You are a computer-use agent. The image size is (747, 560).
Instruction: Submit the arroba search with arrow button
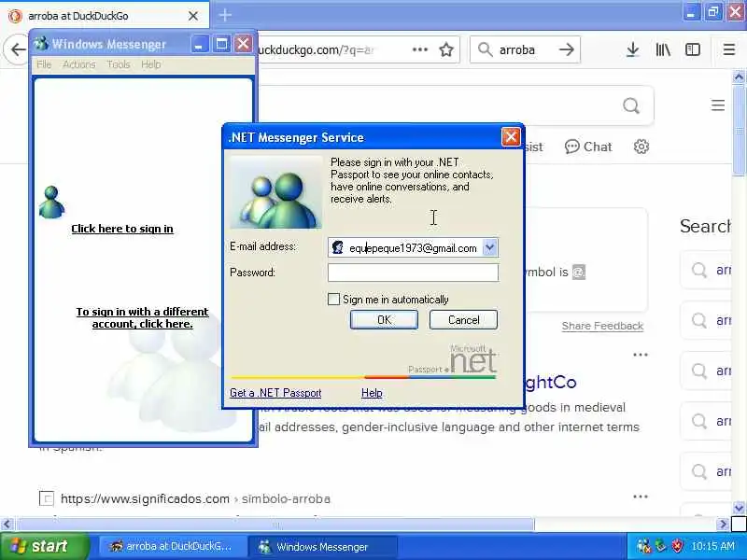pyautogui.click(x=567, y=49)
